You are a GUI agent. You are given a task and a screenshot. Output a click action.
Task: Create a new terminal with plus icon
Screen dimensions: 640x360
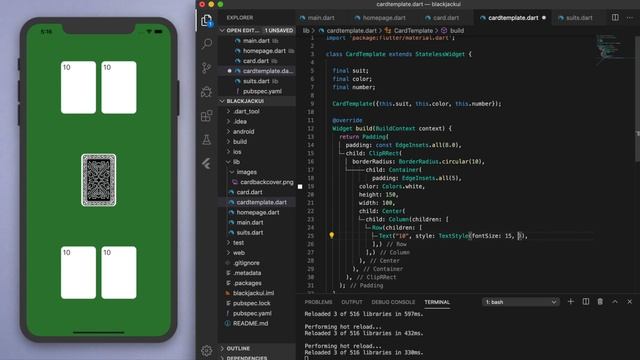coord(571,302)
